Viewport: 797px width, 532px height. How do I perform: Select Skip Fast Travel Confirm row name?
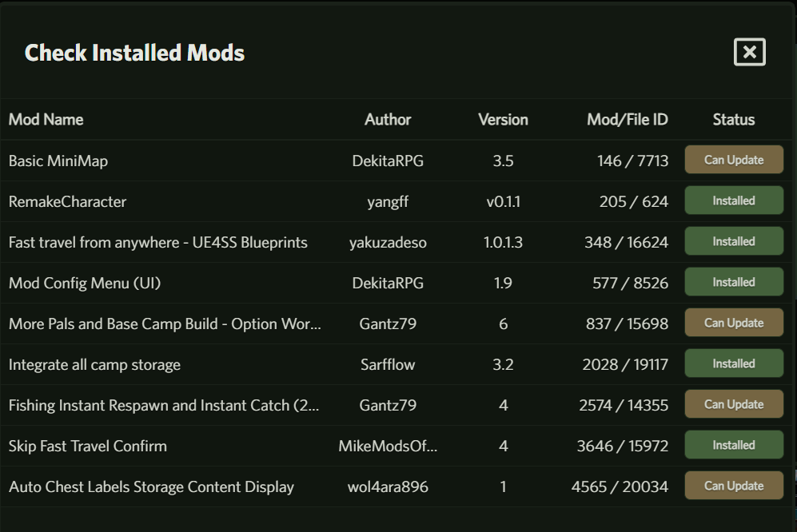pyautogui.click(x=87, y=446)
